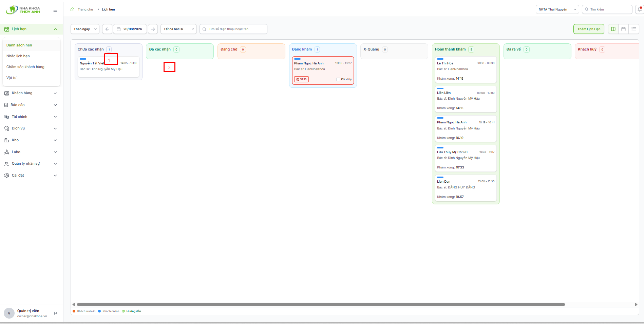Switch to the list view icon
This screenshot has height=324, width=644.
pos(633,29)
